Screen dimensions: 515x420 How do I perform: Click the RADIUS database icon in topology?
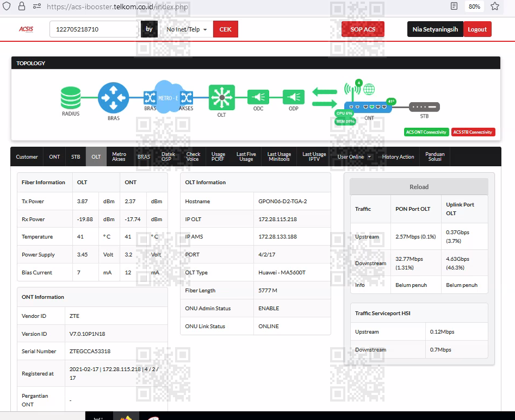71,97
